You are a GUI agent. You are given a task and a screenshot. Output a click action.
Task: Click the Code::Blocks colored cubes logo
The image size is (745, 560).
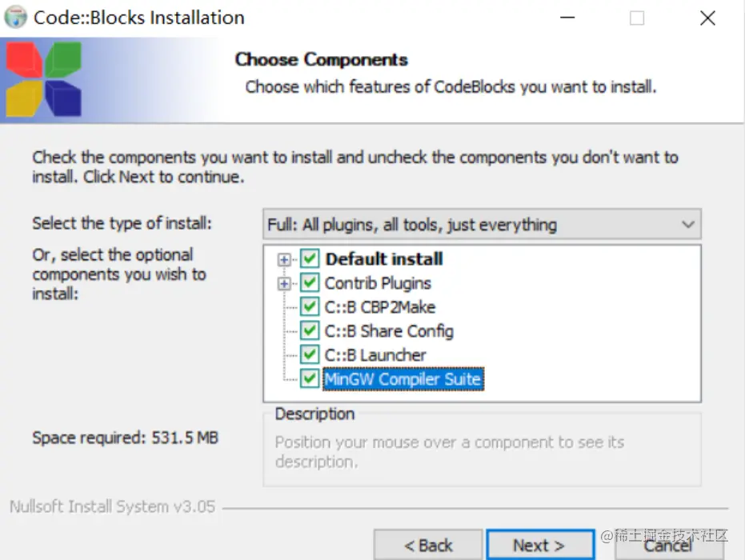[44, 78]
